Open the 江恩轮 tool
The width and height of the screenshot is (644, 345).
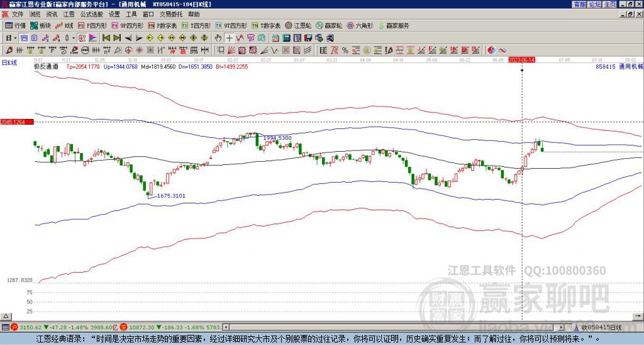[299, 25]
